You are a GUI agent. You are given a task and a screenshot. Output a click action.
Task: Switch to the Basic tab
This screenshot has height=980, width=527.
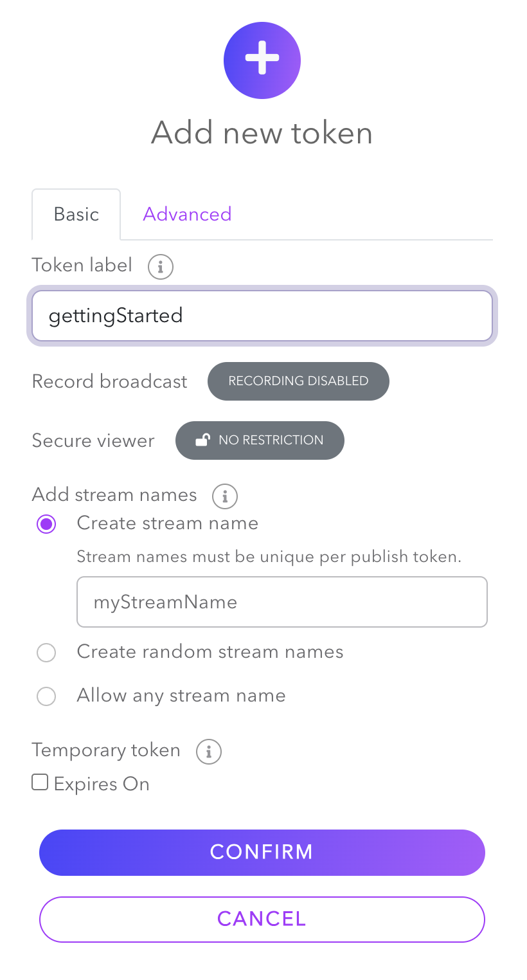tap(76, 214)
